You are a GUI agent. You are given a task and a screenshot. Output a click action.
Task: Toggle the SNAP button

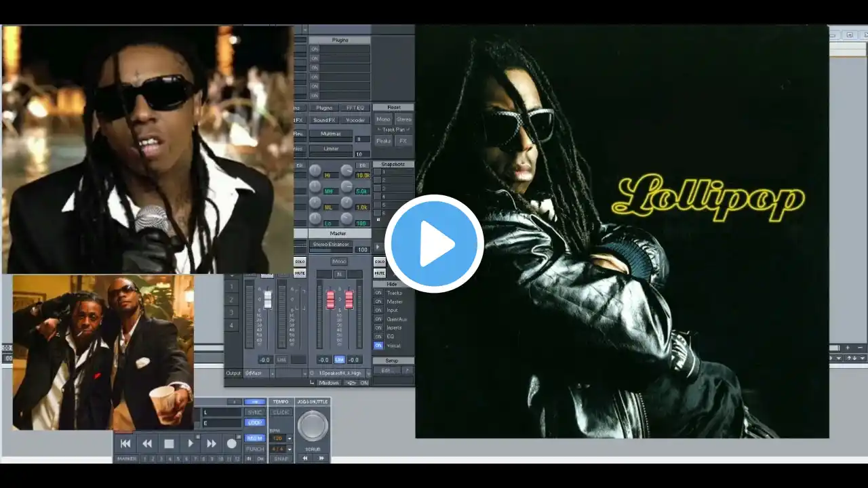point(281,459)
